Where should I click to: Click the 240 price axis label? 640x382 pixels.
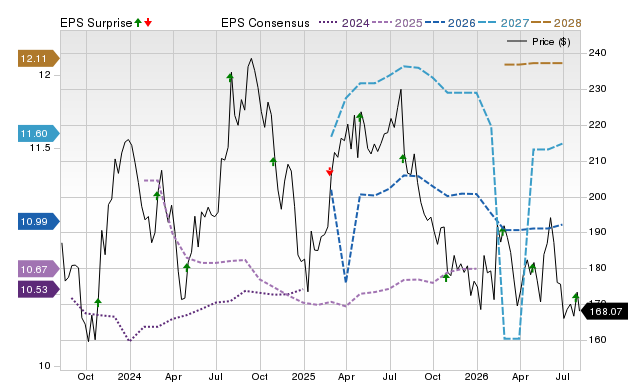(x=597, y=53)
